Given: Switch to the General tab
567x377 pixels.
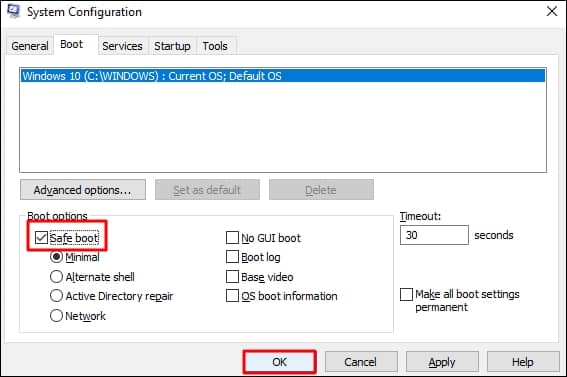Looking at the screenshot, I should point(30,46).
